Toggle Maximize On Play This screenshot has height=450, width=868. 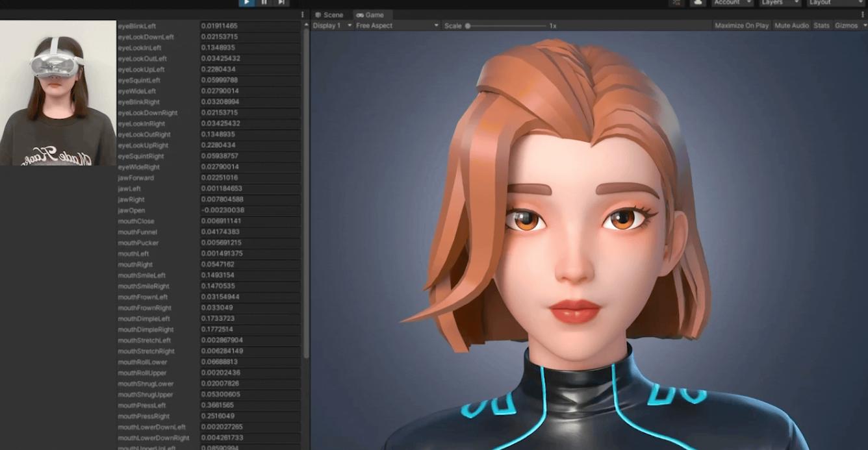point(741,26)
